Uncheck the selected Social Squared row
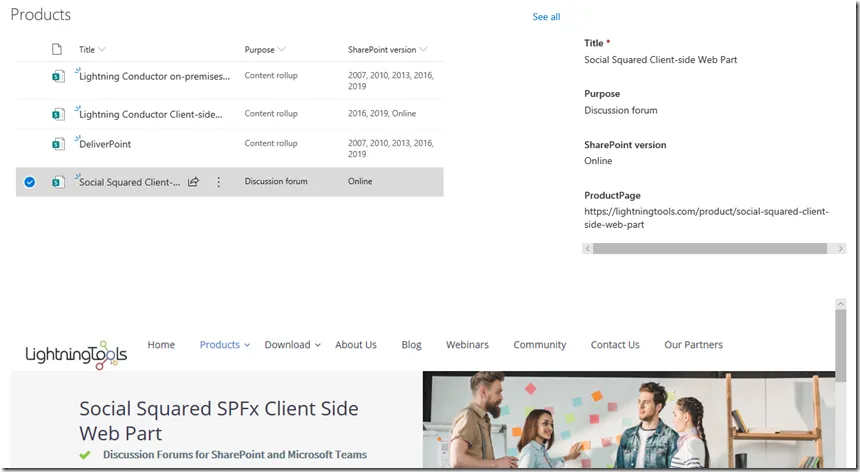Image resolution: width=860 pixels, height=472 pixels. pos(29,182)
